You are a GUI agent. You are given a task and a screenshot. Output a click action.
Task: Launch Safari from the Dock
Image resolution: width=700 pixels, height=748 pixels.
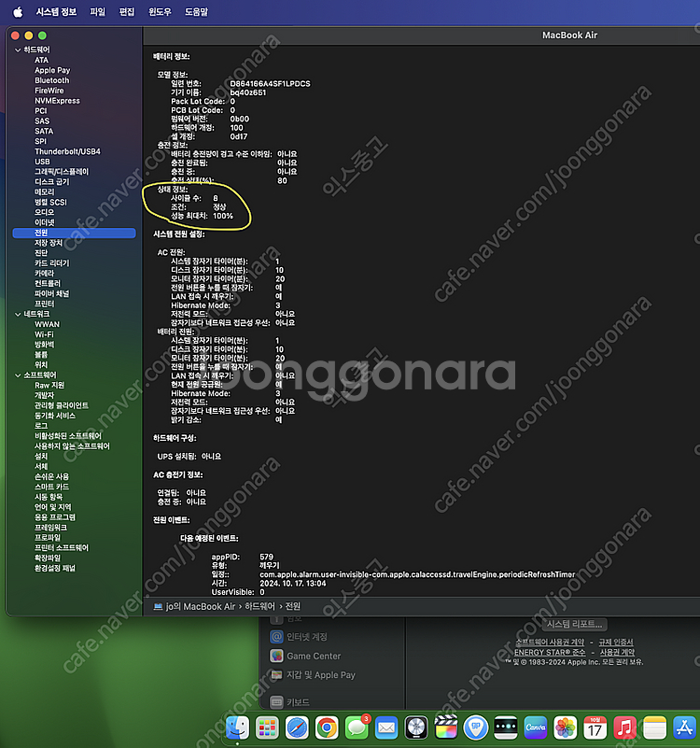point(297,728)
